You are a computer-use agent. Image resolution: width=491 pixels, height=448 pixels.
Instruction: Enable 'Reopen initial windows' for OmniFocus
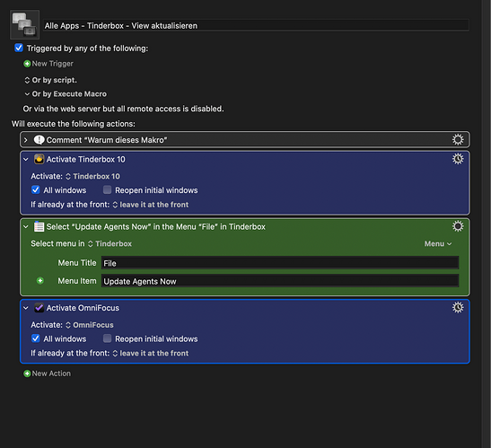pos(107,338)
